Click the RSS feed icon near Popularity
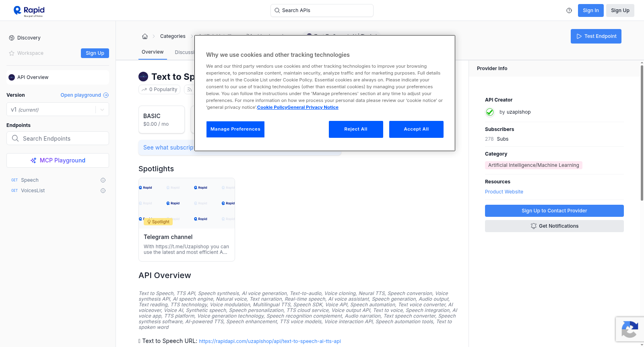The image size is (644, 347). pyautogui.click(x=189, y=89)
